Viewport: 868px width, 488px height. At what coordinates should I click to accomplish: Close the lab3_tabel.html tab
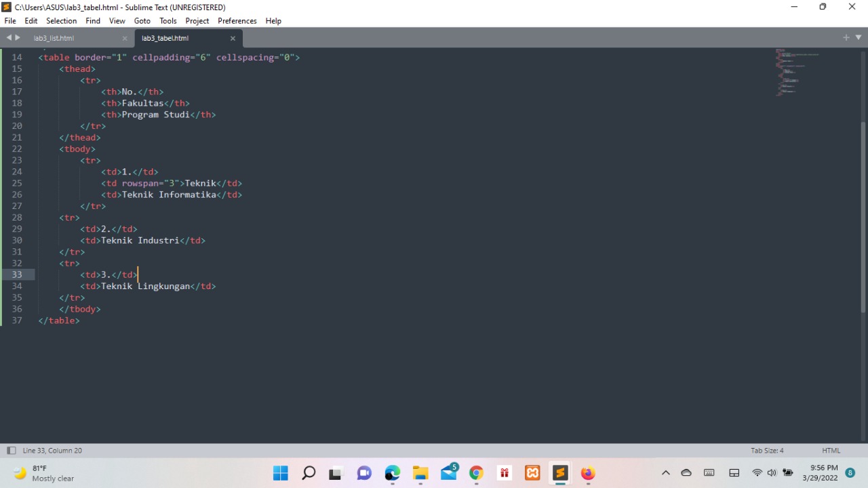point(233,39)
